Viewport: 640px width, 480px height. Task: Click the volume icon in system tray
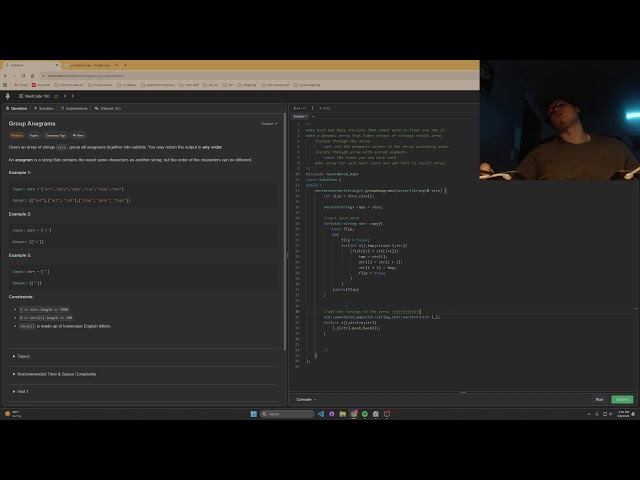click(611, 414)
